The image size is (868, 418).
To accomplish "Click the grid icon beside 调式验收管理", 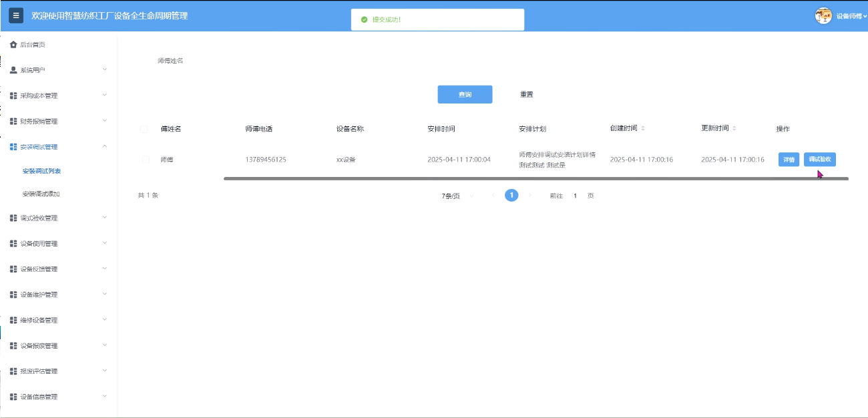I will 13,218.
